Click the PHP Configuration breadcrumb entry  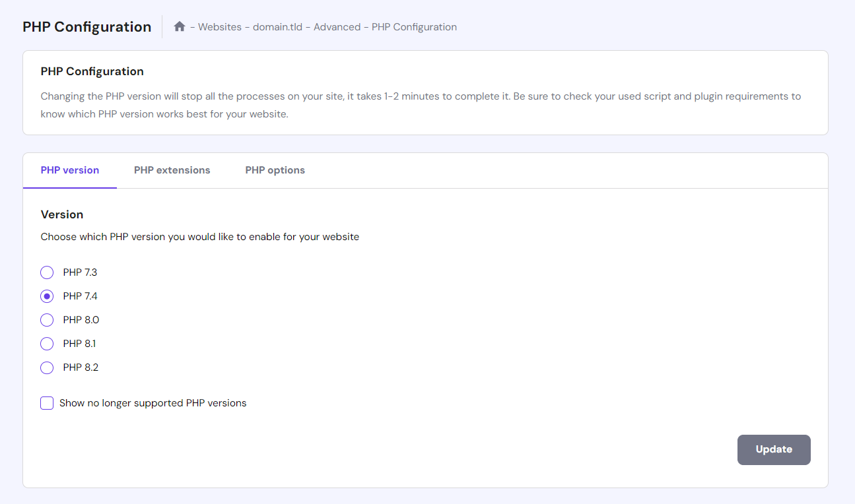(413, 26)
